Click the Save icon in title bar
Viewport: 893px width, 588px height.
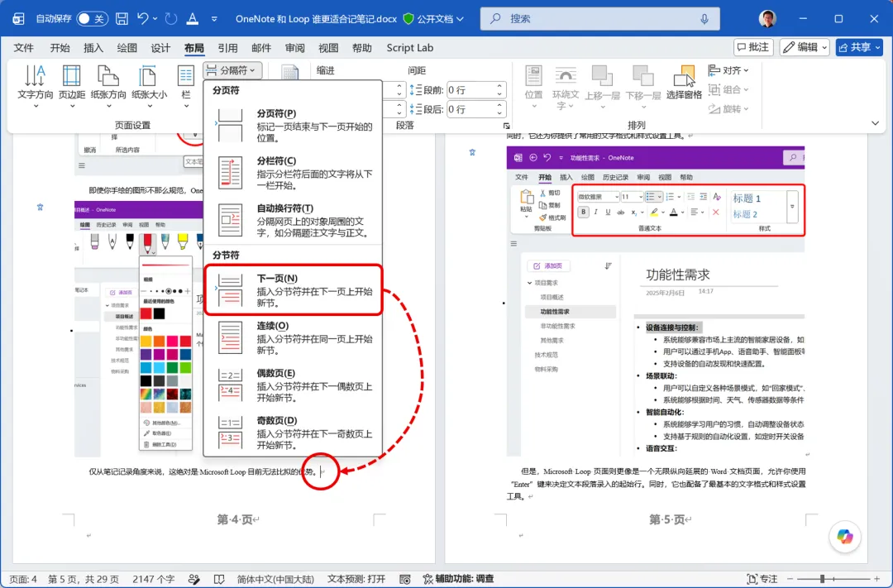(x=122, y=19)
